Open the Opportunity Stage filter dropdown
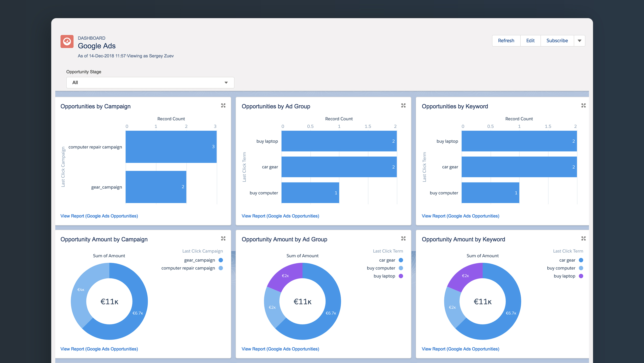 pyautogui.click(x=150, y=83)
